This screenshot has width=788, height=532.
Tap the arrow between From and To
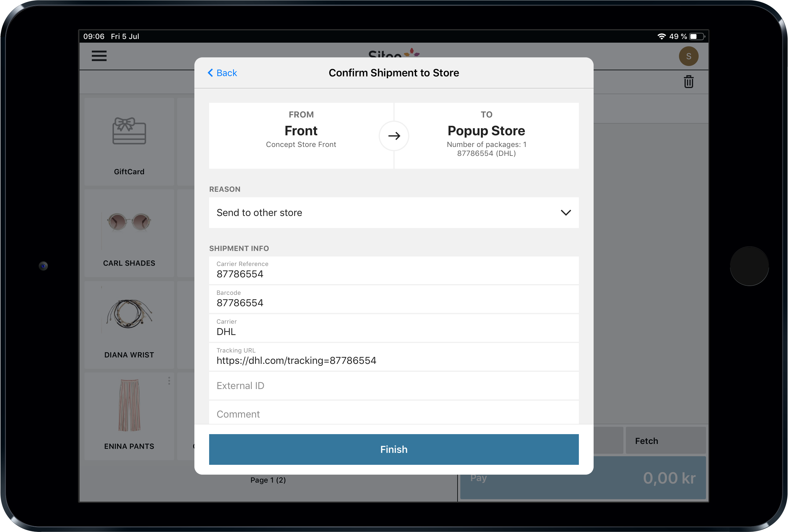[x=394, y=136]
